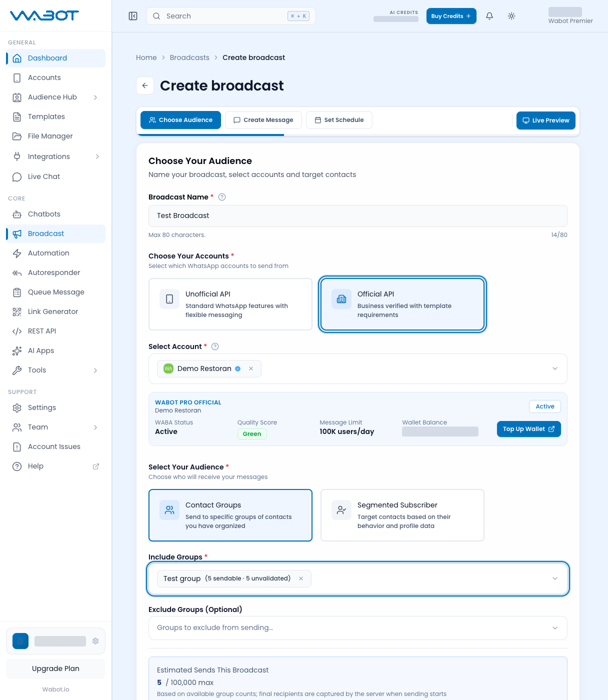Expand Team submenu

[x=95, y=427]
